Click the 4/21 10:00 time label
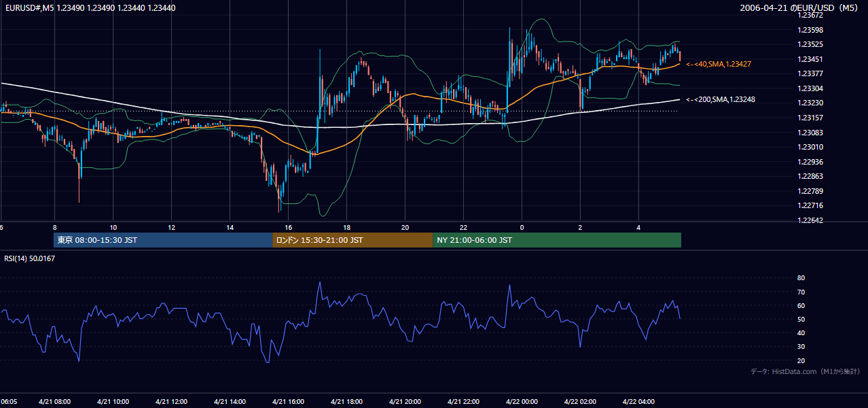This screenshot has width=868, height=408. (x=113, y=402)
